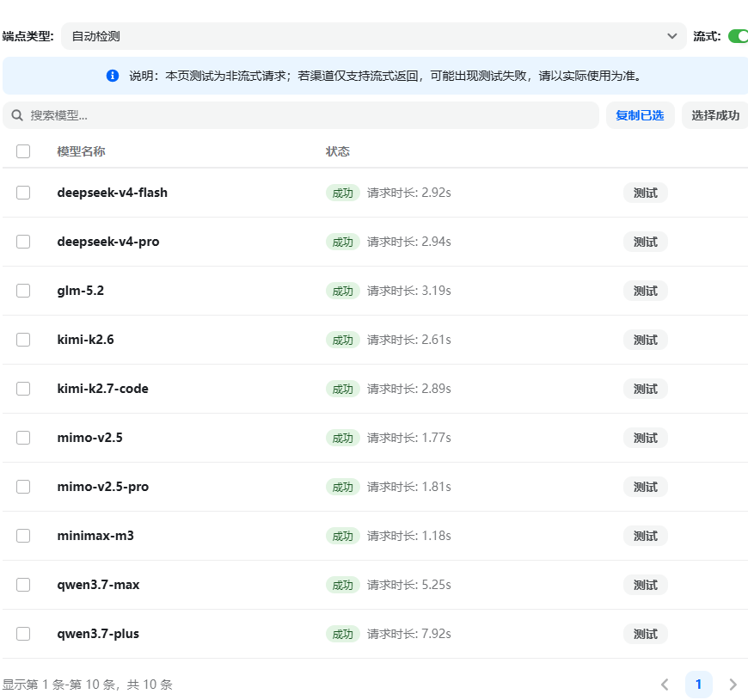Click model name glm-5.2
748x700 pixels.
(81, 291)
